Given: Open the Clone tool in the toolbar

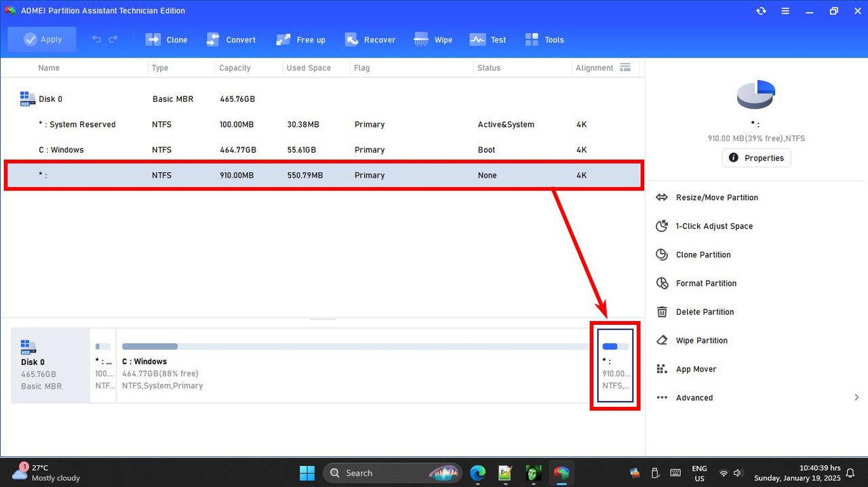Looking at the screenshot, I should pos(166,39).
